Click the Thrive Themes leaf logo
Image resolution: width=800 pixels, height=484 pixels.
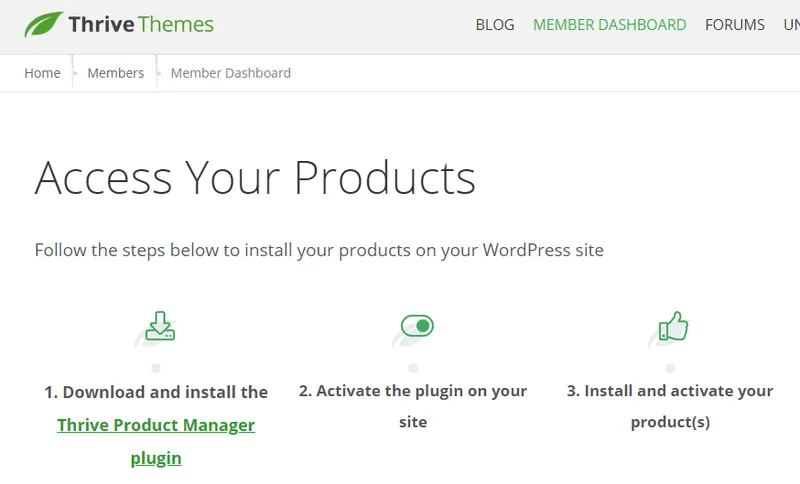tap(43, 24)
